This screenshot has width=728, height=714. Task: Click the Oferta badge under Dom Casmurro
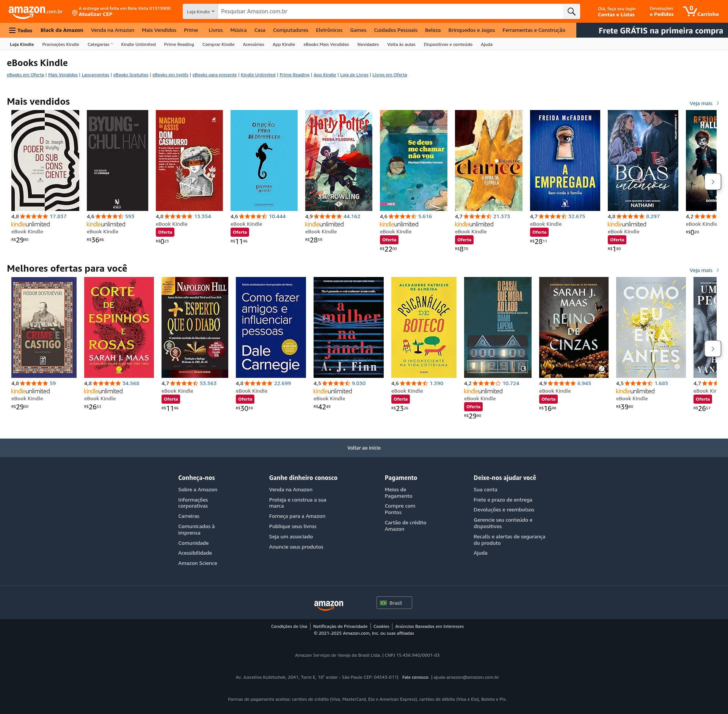[x=165, y=232]
